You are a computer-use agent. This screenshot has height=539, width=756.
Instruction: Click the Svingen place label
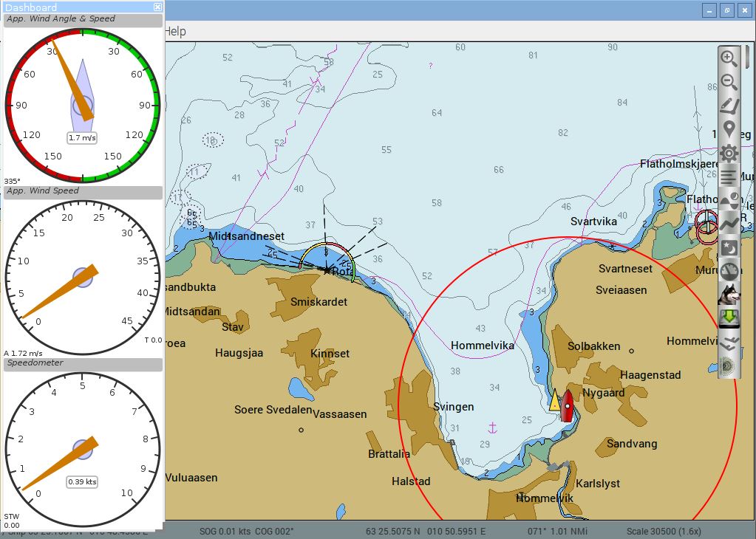point(453,407)
